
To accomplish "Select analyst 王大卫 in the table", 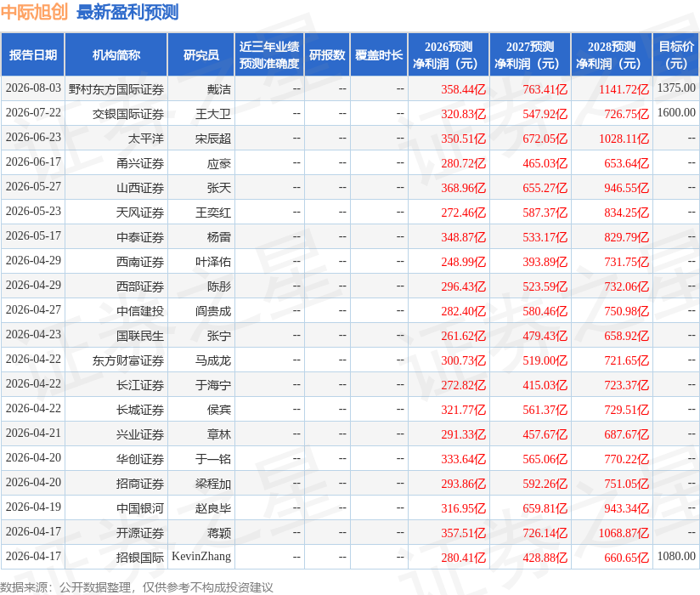I will [213, 115].
